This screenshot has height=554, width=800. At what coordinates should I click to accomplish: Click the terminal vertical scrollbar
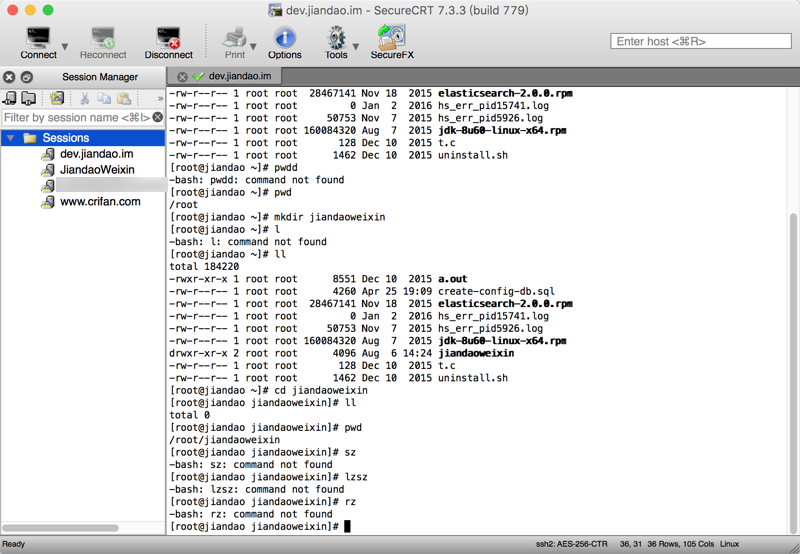(x=793, y=372)
